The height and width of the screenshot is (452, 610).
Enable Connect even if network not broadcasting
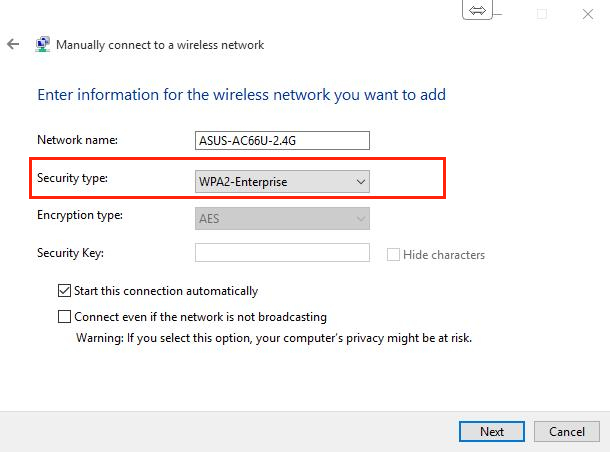64,317
